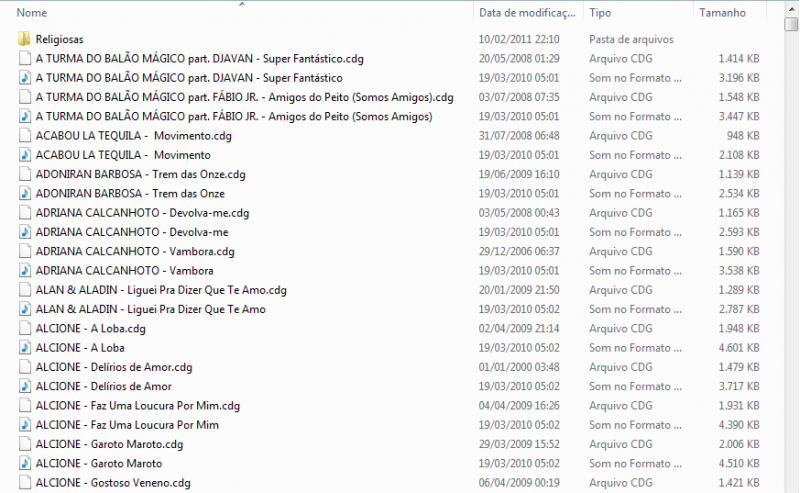Screen dimensions: 800x493
Task: Click the file icon of ACABOU LA TEQUILA - Movimento.cdg
Action: pyautogui.click(x=24, y=135)
